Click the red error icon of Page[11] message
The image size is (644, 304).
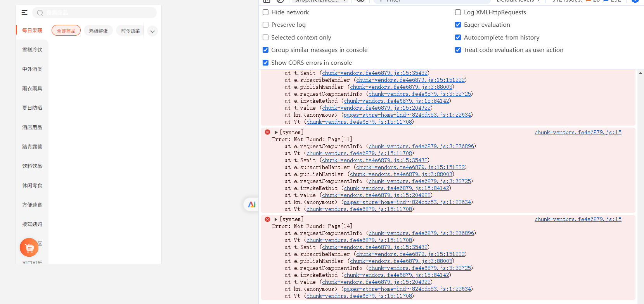267,132
